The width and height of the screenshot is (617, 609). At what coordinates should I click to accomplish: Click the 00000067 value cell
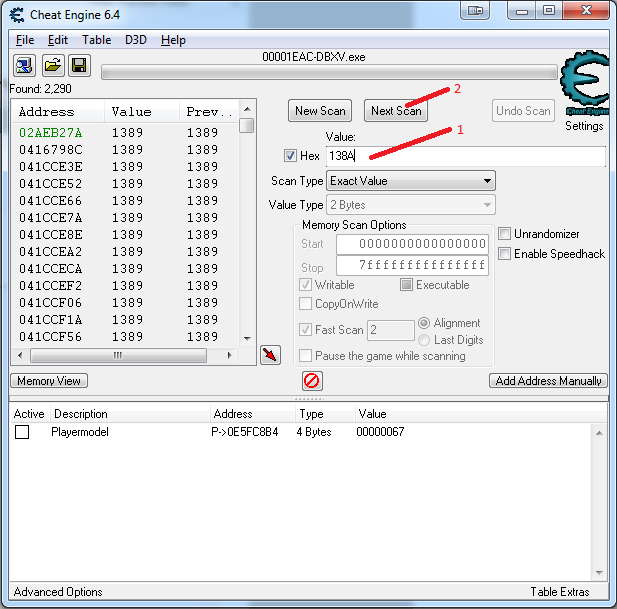click(380, 432)
